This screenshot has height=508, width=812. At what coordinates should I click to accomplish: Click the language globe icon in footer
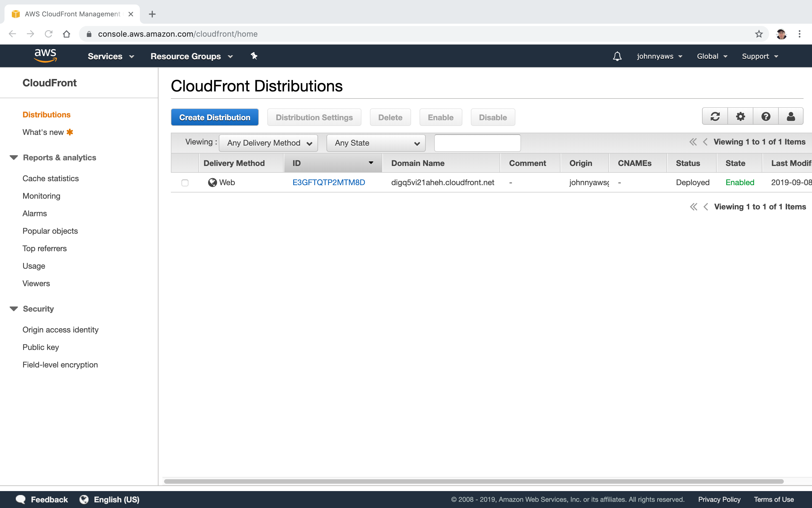tap(84, 499)
